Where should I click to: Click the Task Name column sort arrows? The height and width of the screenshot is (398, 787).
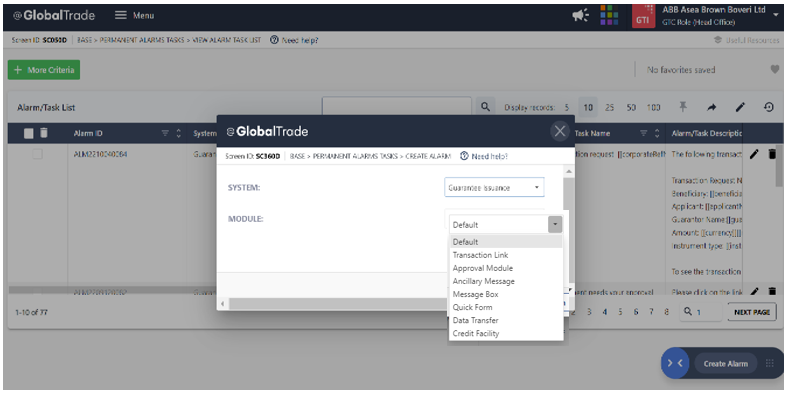pyautogui.click(x=657, y=134)
